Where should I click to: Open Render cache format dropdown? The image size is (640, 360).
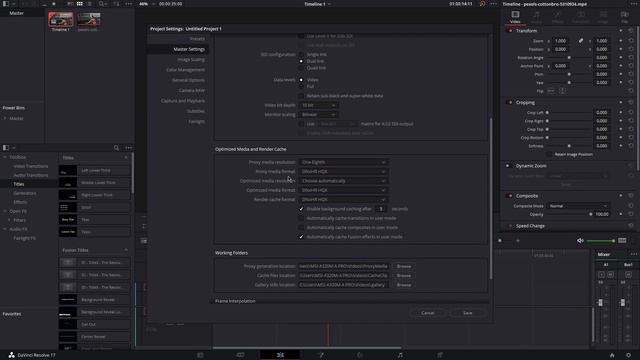343,200
